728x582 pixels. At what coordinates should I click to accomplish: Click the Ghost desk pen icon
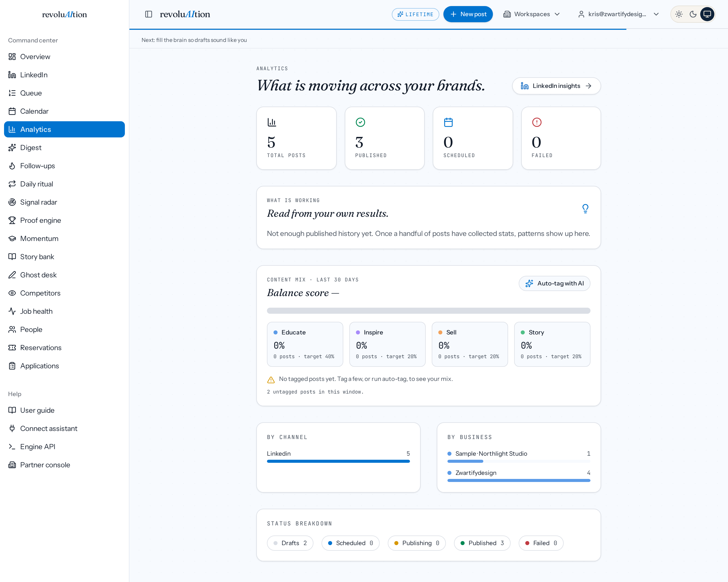(x=12, y=275)
